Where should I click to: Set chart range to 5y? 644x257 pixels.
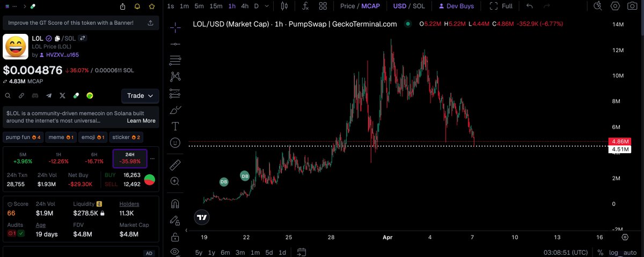(199, 252)
